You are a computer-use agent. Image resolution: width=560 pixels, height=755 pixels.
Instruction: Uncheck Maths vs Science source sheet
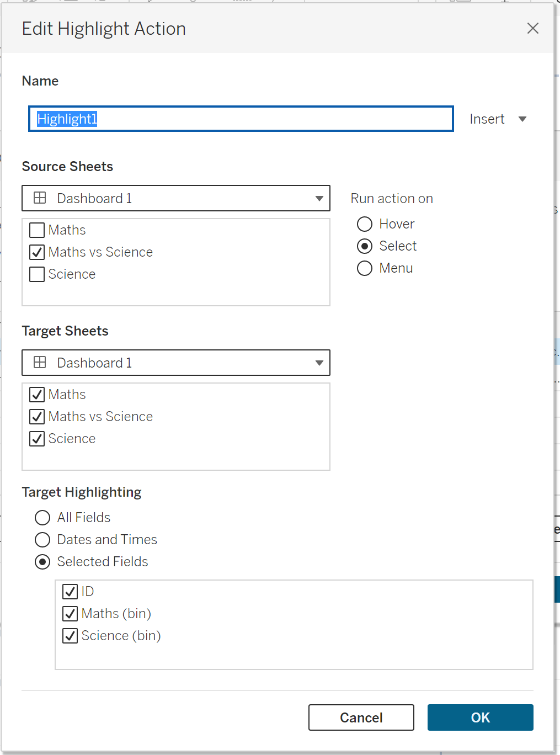click(x=37, y=252)
